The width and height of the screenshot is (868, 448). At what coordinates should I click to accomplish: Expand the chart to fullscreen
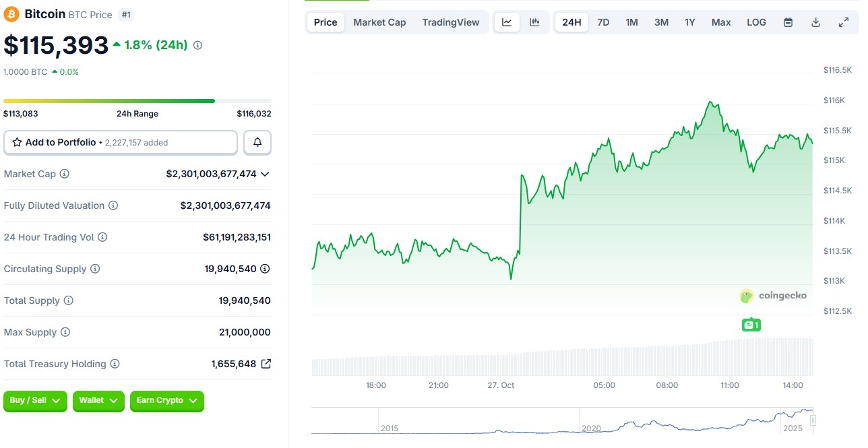(843, 22)
